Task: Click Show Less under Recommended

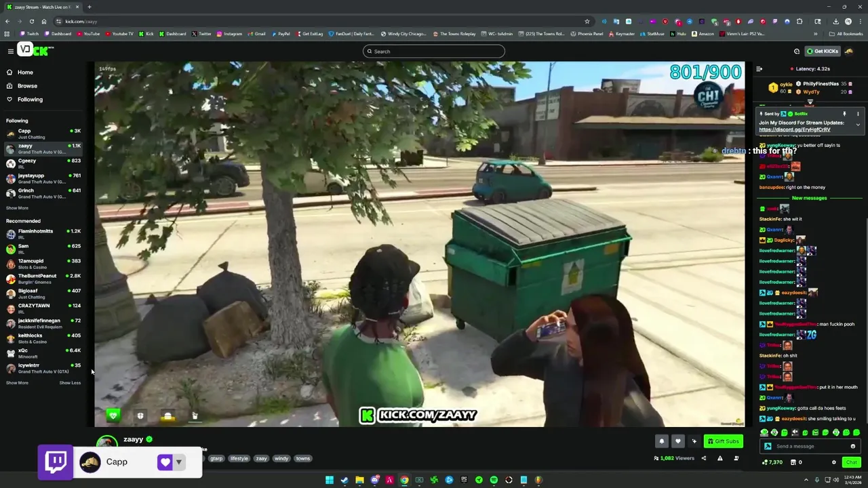Action: pos(70,383)
